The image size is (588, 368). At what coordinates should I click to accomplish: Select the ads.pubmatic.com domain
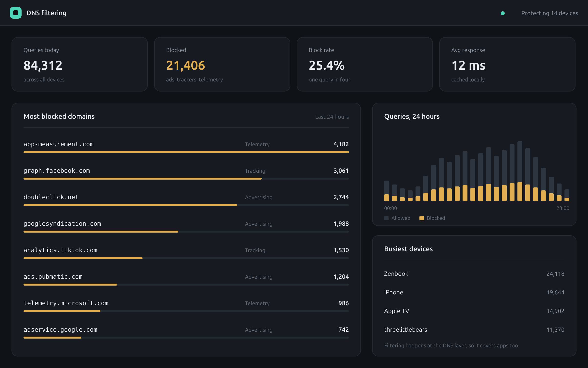point(53,277)
